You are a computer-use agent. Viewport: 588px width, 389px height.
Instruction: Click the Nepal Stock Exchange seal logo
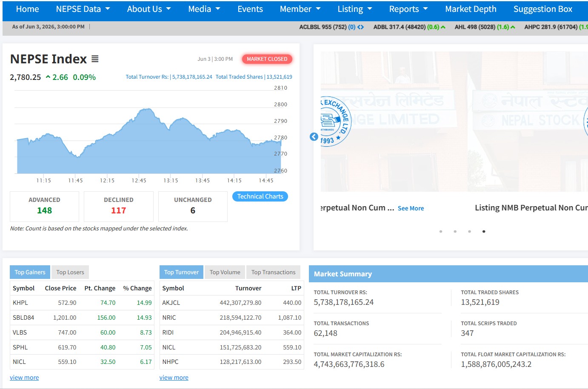pos(335,122)
